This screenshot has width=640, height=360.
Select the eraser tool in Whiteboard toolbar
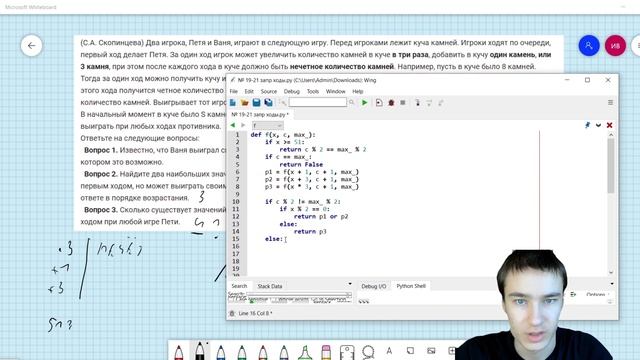pos(326,352)
